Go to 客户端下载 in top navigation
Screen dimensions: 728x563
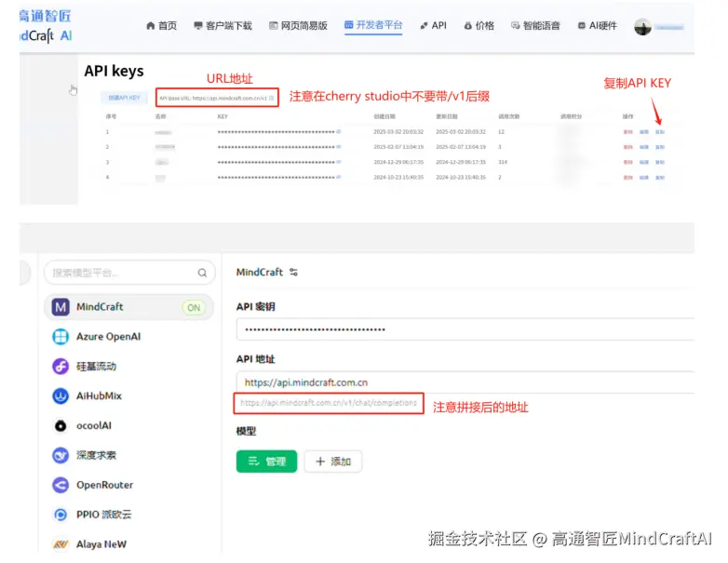click(x=222, y=25)
